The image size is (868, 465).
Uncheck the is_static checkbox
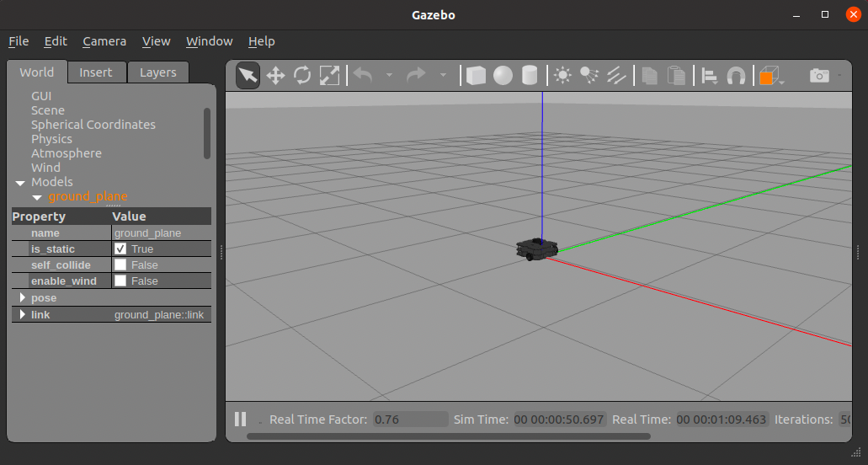click(x=120, y=249)
